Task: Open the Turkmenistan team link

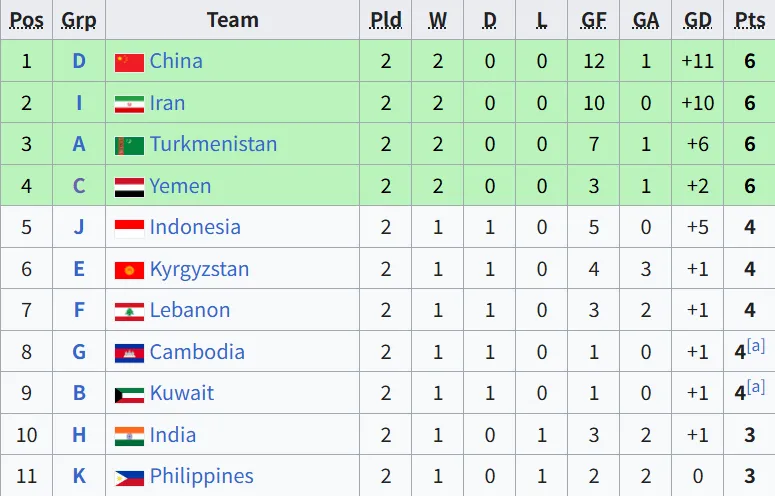Action: pyautogui.click(x=213, y=144)
